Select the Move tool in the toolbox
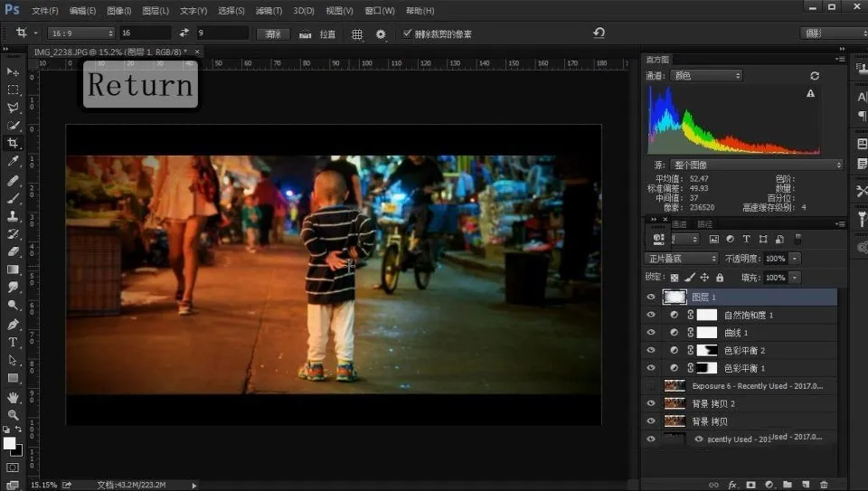Viewport: 868px width, 491px height. (13, 71)
